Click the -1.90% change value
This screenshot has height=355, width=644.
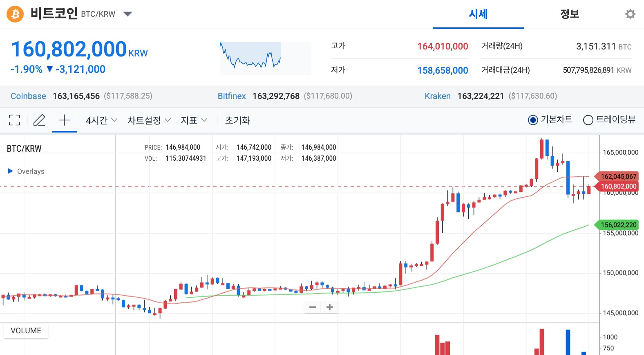coord(27,69)
